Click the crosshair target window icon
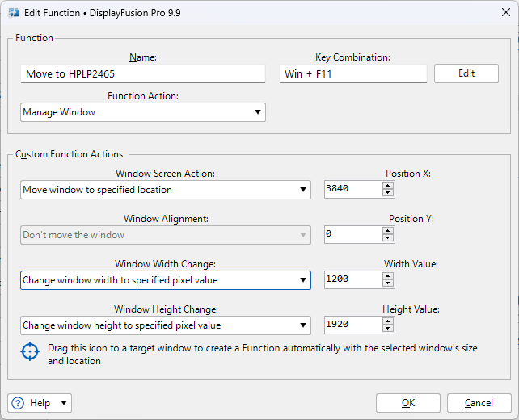Image resolution: width=519 pixels, height=420 pixels. (30, 352)
